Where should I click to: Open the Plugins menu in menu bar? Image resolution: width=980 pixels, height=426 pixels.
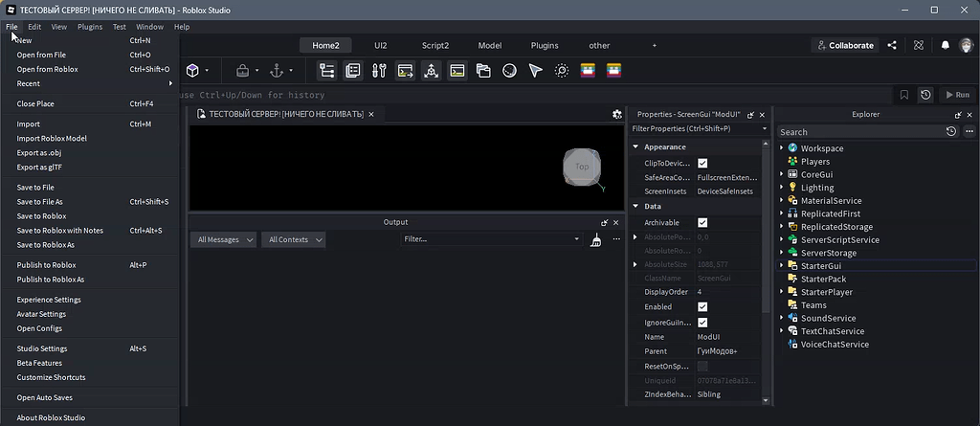click(90, 27)
